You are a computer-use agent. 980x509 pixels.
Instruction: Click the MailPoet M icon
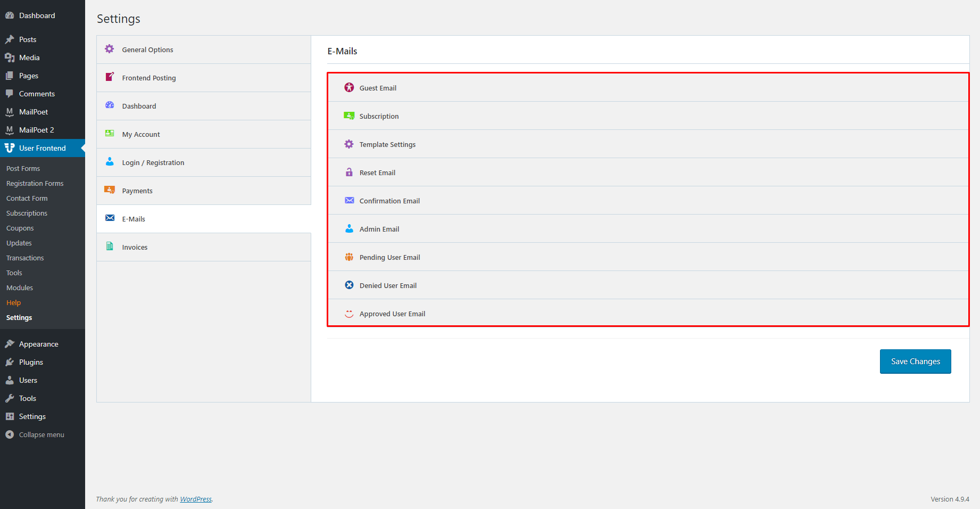tap(10, 112)
